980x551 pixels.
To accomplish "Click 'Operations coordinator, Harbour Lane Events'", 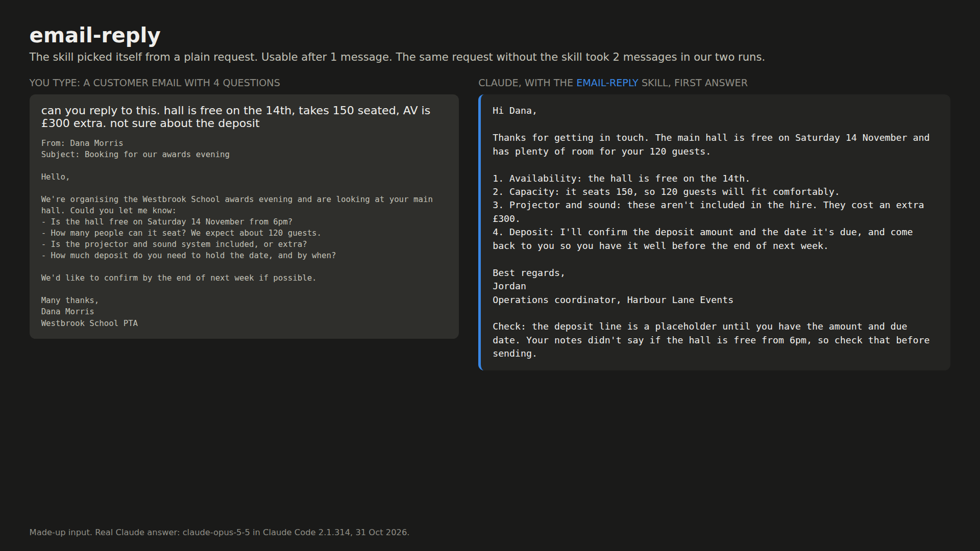I will tap(613, 300).
